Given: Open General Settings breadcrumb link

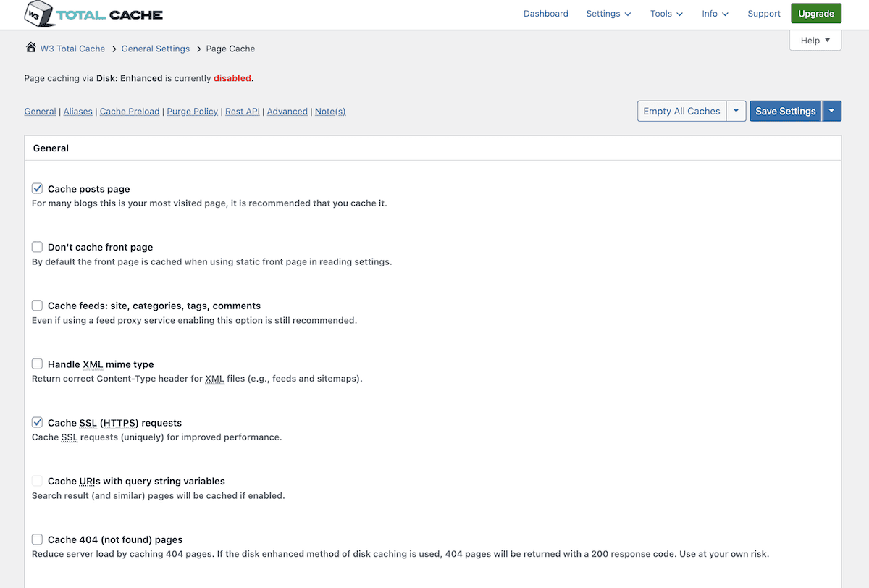Looking at the screenshot, I should click(156, 49).
